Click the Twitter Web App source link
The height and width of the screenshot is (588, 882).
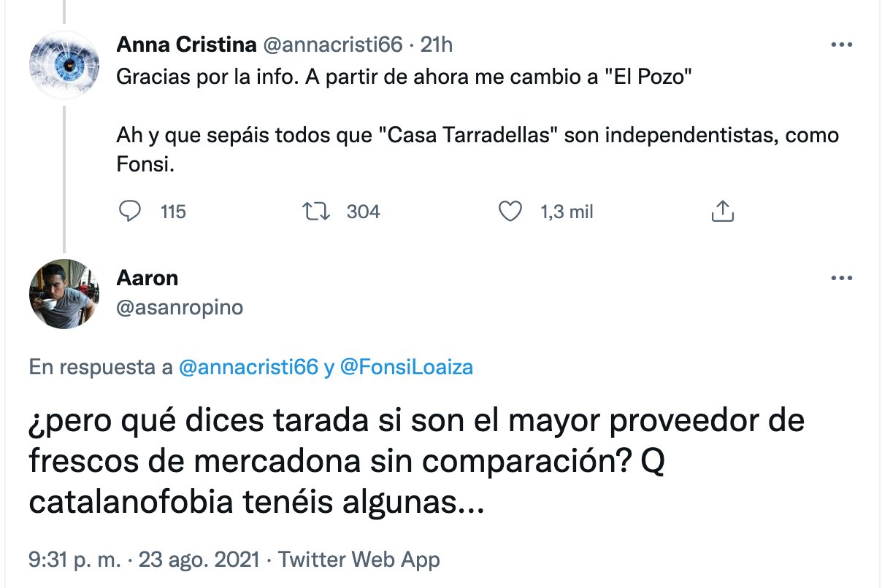(x=359, y=560)
